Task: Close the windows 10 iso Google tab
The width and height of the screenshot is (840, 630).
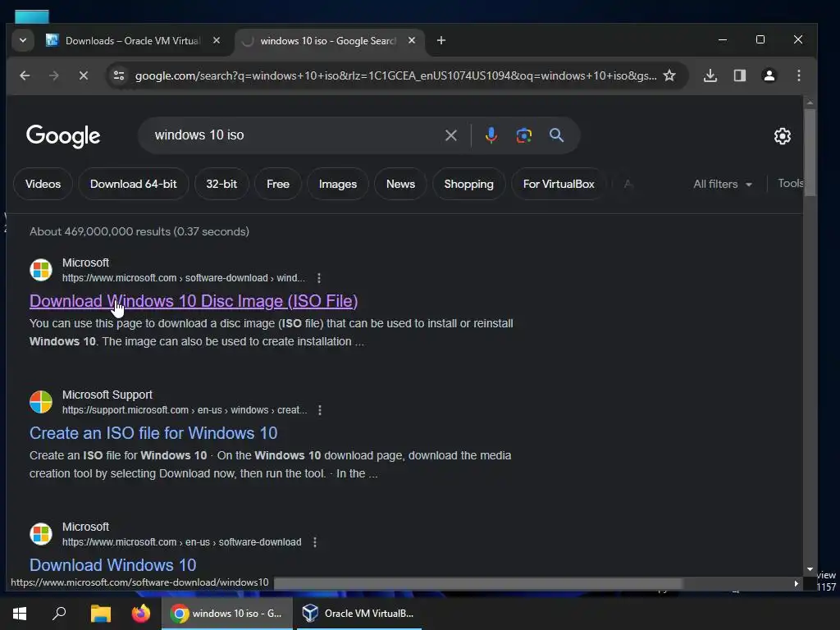Action: click(x=412, y=41)
